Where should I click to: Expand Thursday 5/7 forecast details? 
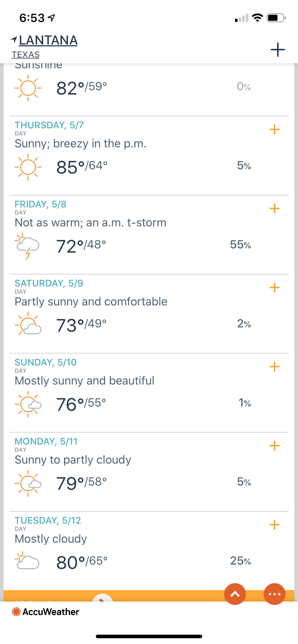274,129
